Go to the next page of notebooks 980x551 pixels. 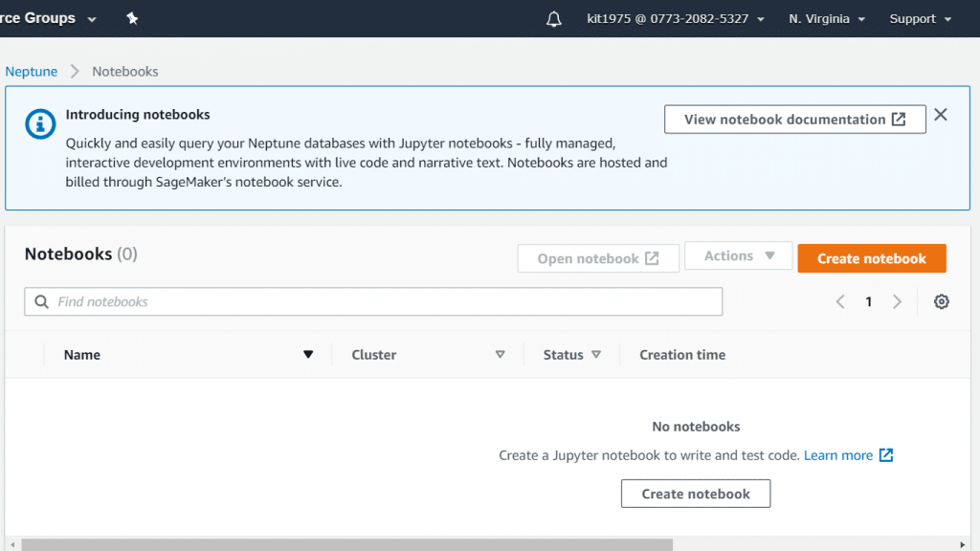(x=897, y=301)
